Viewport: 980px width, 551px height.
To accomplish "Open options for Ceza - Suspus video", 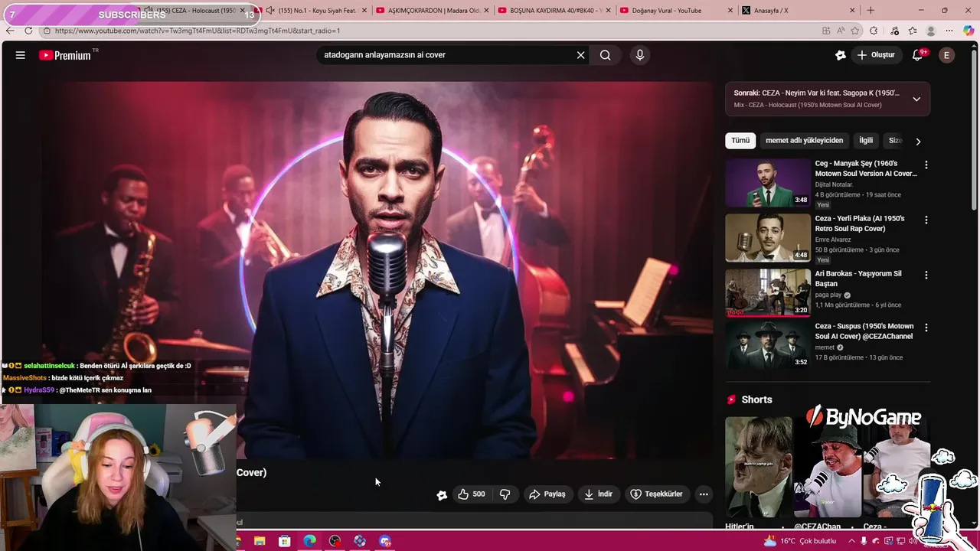I will click(926, 328).
